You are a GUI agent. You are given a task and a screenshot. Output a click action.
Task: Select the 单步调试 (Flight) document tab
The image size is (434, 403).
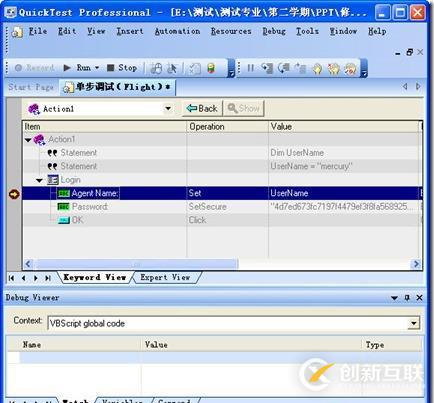tap(117, 87)
